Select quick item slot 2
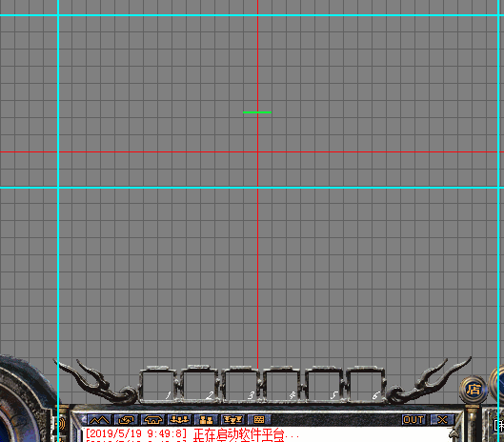504x442 pixels. (x=199, y=385)
